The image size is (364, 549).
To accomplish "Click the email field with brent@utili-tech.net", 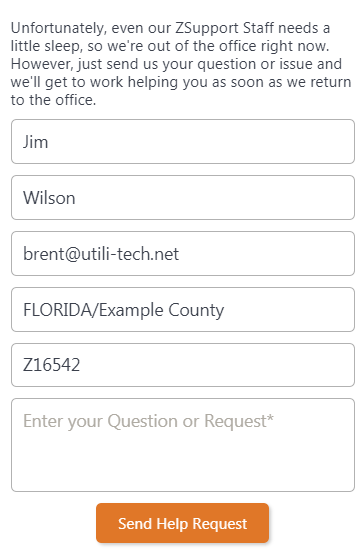I will pyautogui.click(x=183, y=253).
